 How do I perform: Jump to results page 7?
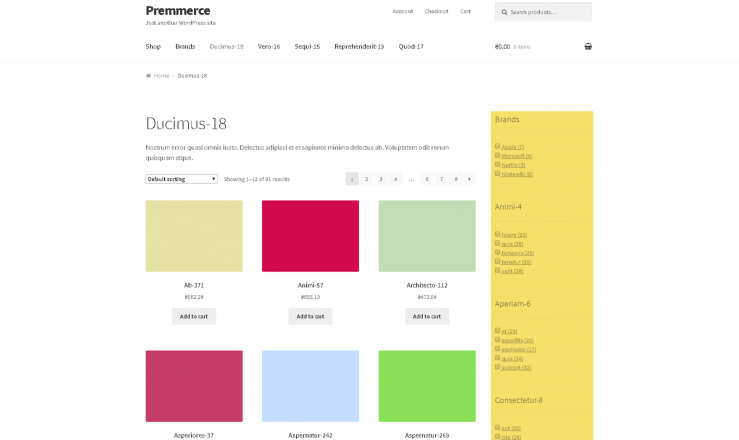click(x=441, y=179)
